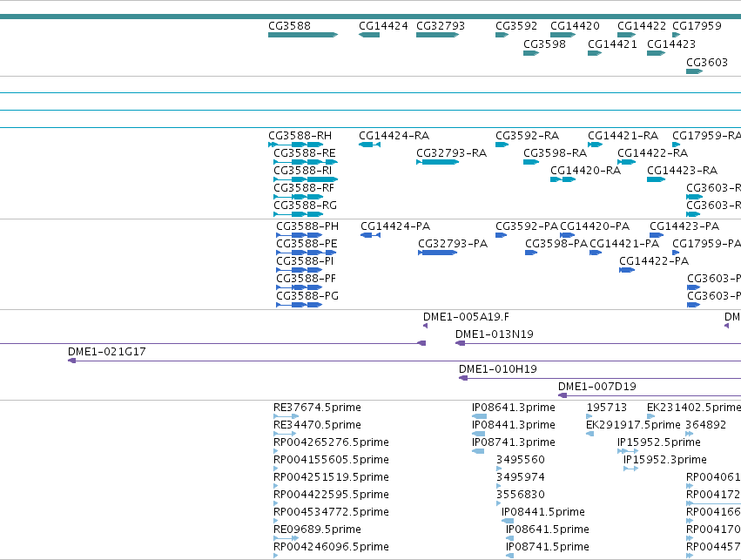
Task: Click protein CG14420-PA
Action: [595, 226]
